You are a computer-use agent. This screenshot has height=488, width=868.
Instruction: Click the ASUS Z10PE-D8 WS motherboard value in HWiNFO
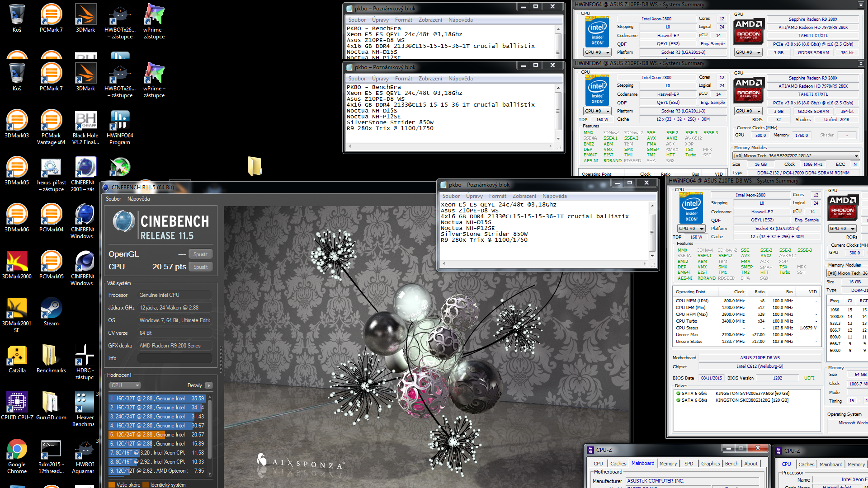click(x=760, y=358)
